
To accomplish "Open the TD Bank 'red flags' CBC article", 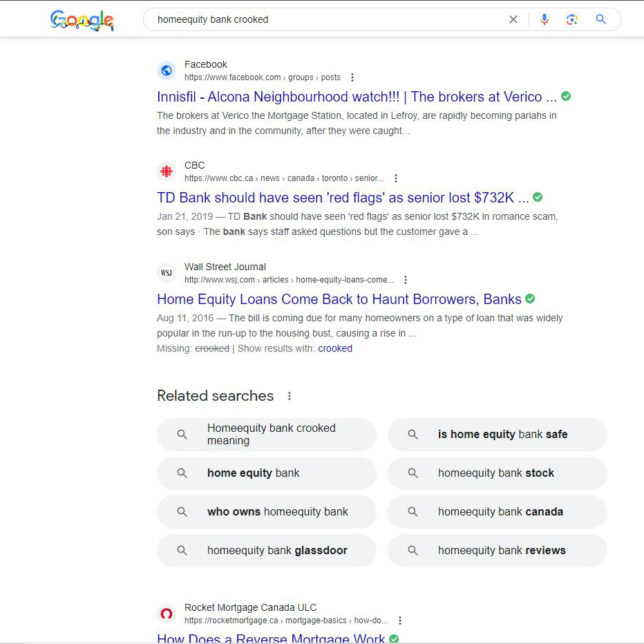I will coord(343,198).
